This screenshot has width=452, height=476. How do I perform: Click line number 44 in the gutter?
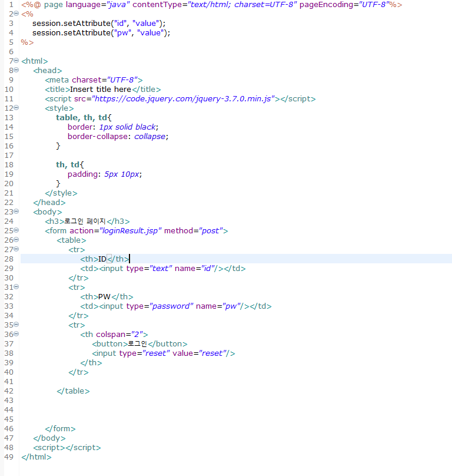[x=9, y=409]
